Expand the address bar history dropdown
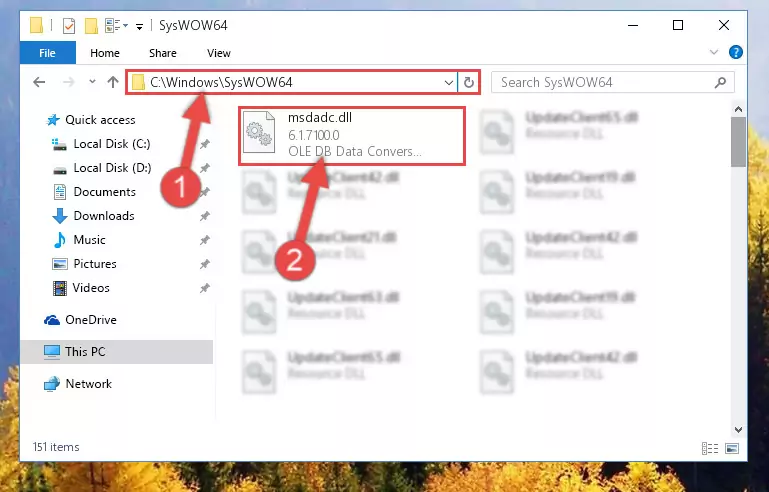The height and width of the screenshot is (492, 769). [x=448, y=82]
